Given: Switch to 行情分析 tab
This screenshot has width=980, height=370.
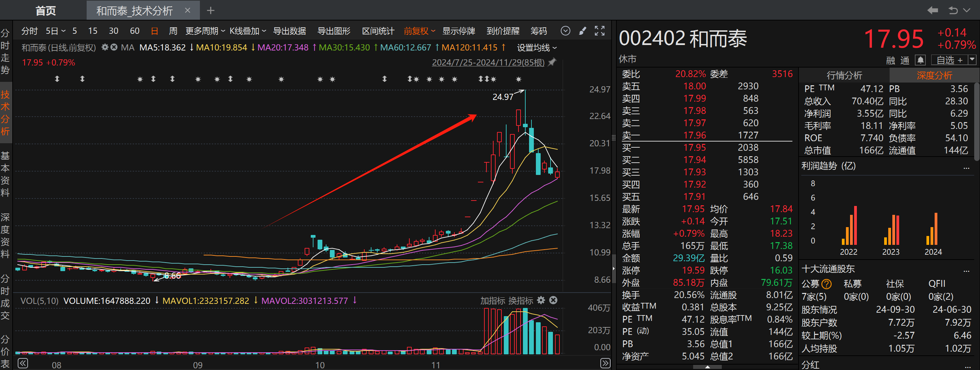Looking at the screenshot, I should tap(844, 75).
